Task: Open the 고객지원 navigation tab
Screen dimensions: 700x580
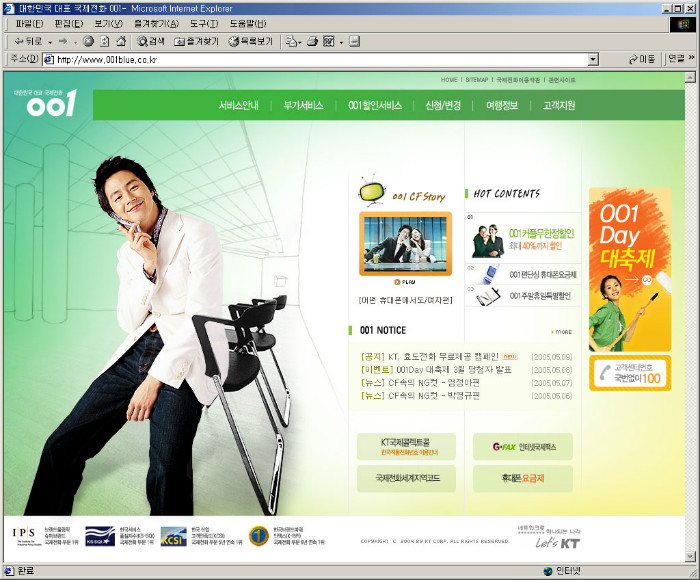Action: point(559,105)
